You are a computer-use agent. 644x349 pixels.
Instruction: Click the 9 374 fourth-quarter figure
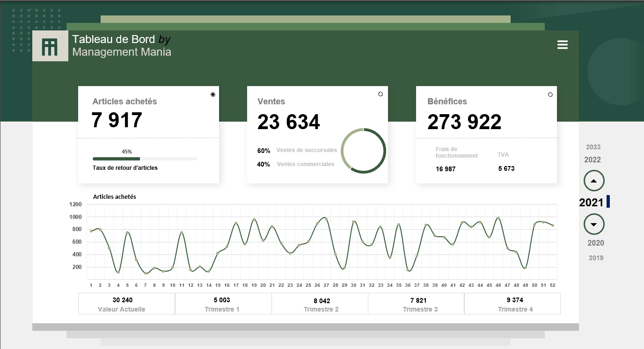pos(515,300)
